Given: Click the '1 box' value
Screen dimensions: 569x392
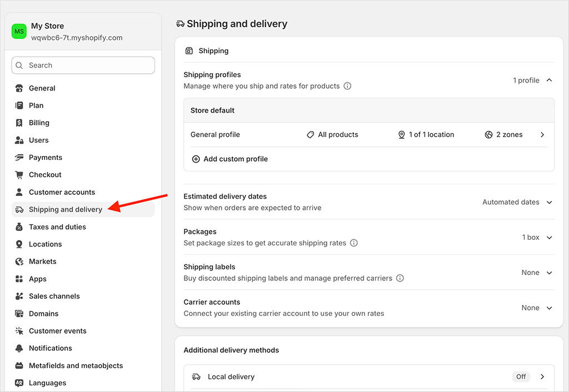Looking at the screenshot, I should click(x=531, y=237).
